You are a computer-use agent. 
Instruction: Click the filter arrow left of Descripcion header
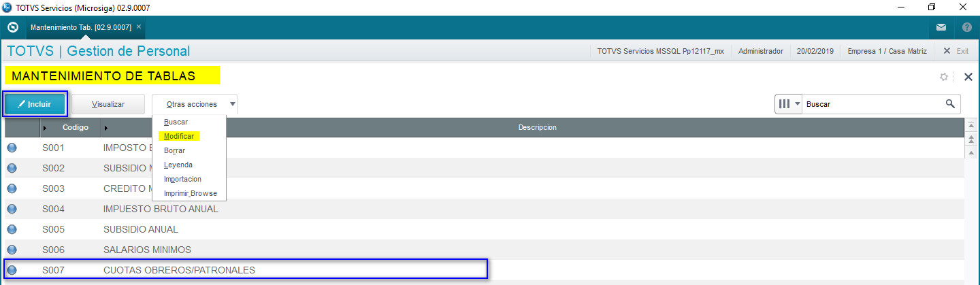point(105,128)
